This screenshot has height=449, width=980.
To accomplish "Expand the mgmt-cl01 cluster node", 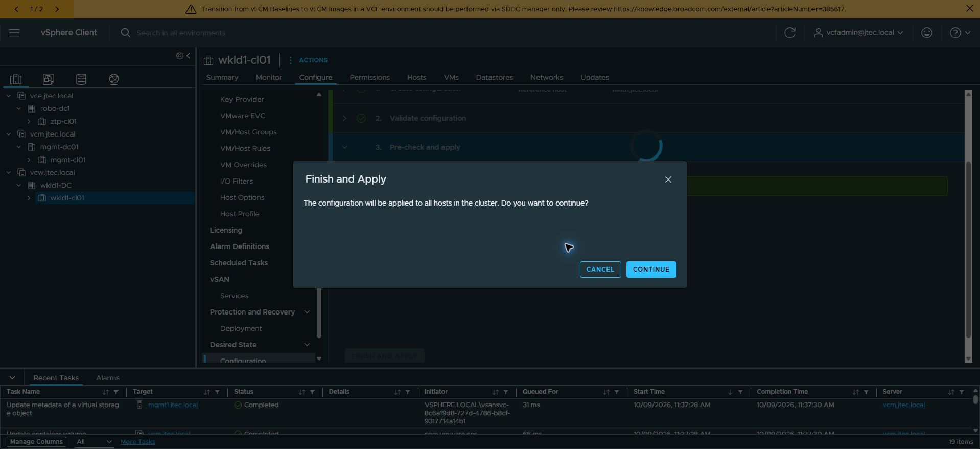I will 29,160.
